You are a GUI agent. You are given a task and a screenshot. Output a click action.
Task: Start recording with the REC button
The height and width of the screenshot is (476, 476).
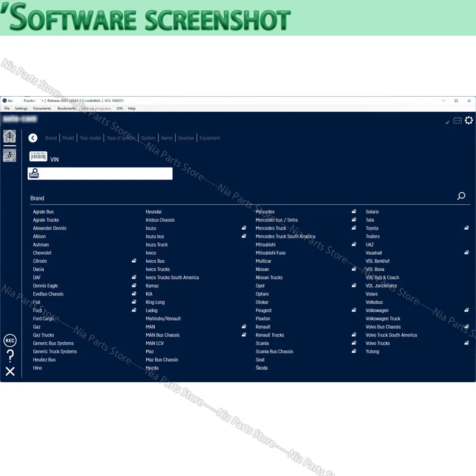(x=10, y=341)
